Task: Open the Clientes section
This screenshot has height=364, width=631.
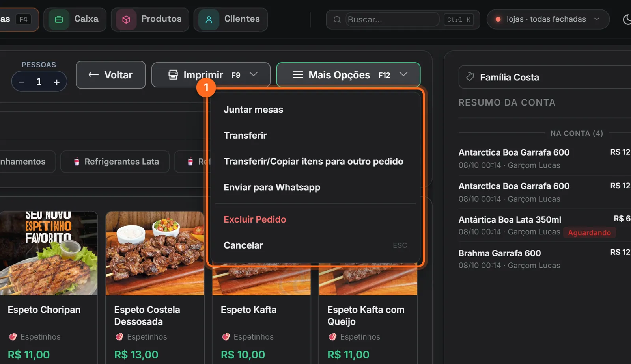Action: click(231, 19)
